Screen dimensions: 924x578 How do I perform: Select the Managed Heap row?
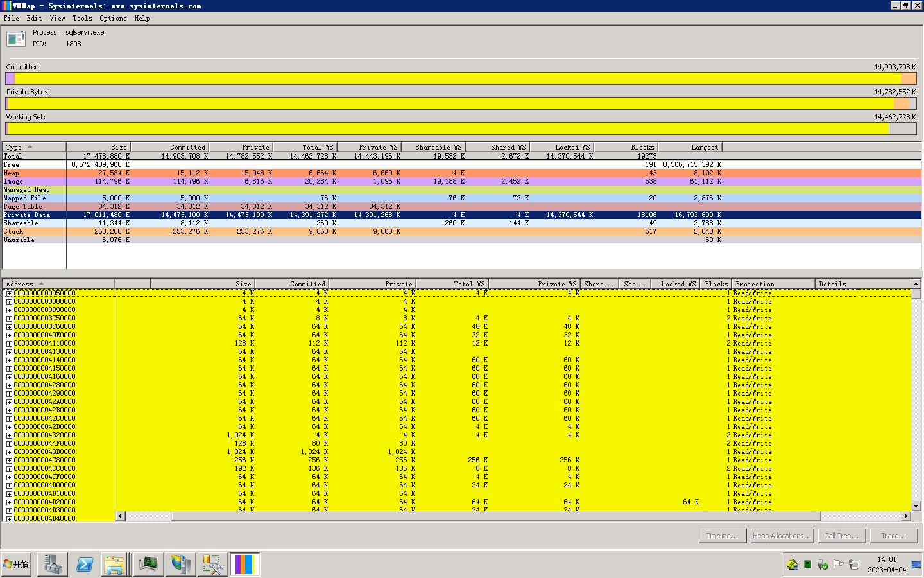point(462,190)
